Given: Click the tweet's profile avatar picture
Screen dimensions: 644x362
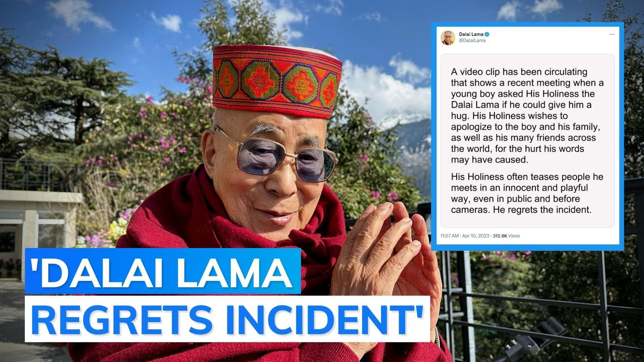Looking at the screenshot, I should (x=447, y=37).
